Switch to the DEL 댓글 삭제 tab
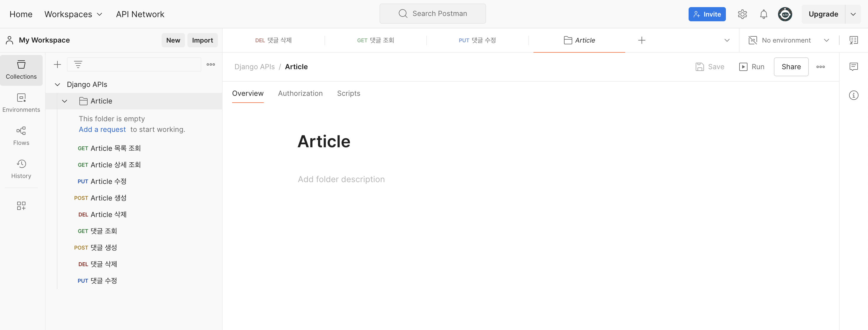868x330 pixels. click(273, 41)
